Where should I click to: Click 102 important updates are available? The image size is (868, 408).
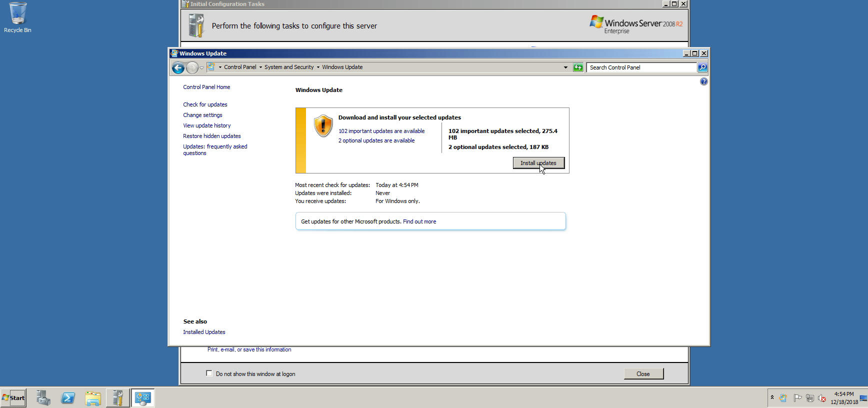[x=381, y=131]
